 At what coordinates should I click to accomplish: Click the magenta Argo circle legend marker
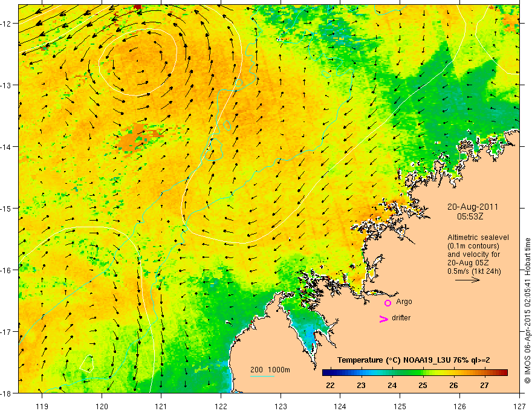(388, 303)
